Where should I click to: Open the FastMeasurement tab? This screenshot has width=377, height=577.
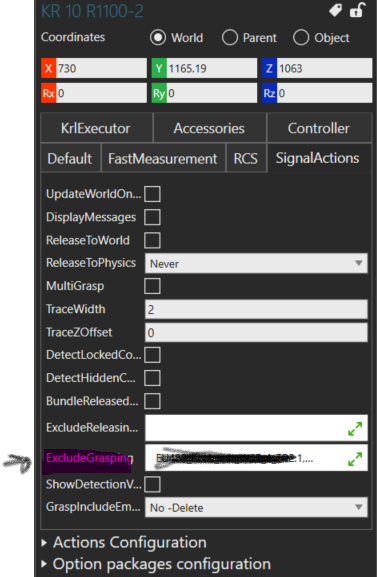click(x=163, y=158)
